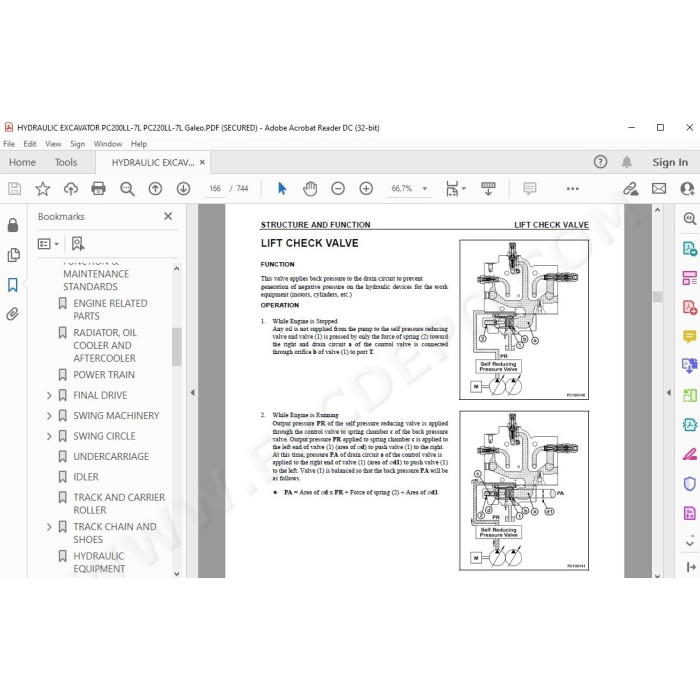Image resolution: width=700 pixels, height=700 pixels.
Task: Switch to the Home tab
Action: (22, 162)
